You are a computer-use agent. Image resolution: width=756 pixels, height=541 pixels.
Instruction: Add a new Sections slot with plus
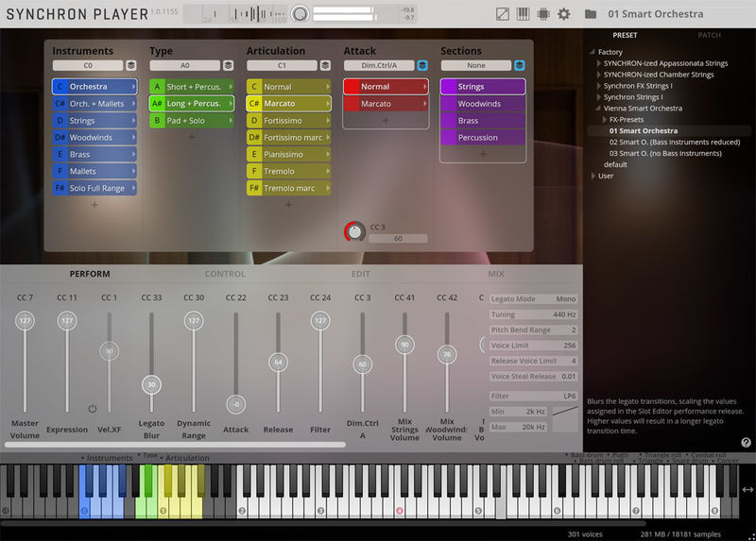[483, 154]
